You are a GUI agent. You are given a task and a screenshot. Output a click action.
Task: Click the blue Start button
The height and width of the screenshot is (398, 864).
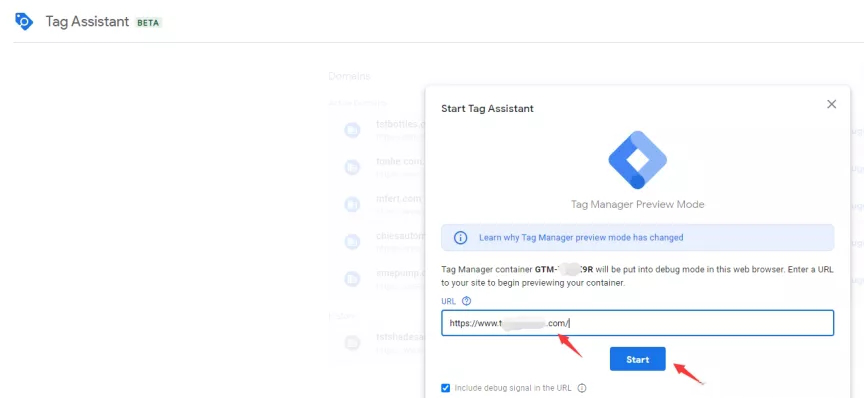(x=638, y=359)
